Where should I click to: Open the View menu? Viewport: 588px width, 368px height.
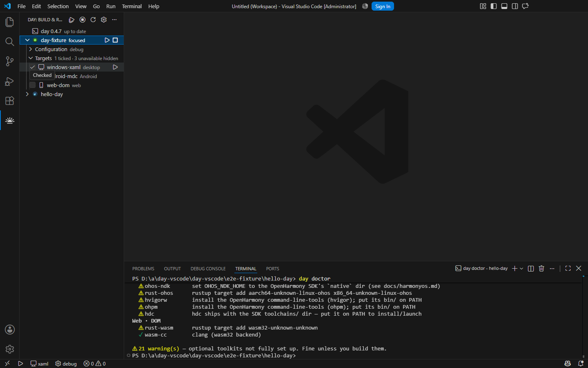[81, 6]
